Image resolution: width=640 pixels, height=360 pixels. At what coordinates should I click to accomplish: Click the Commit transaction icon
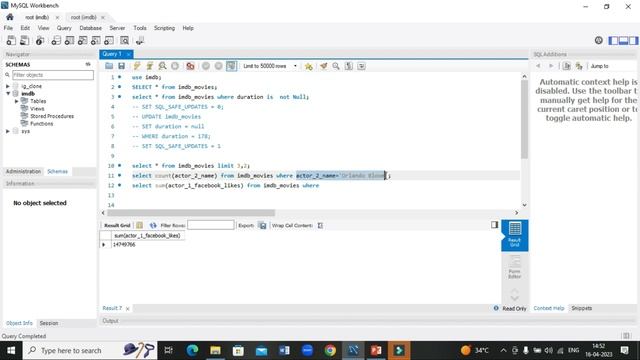coord(206,66)
